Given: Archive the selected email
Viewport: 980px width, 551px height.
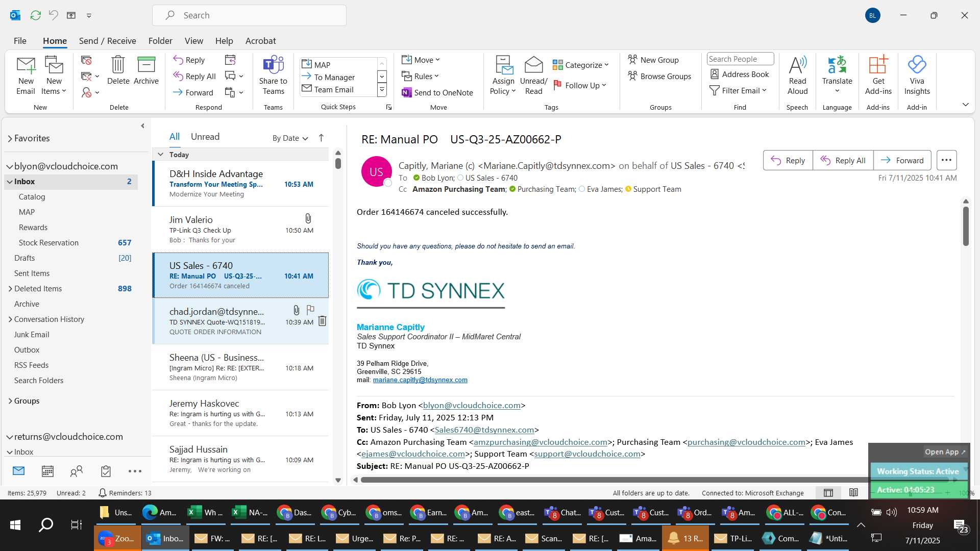Looking at the screenshot, I should tap(146, 70).
